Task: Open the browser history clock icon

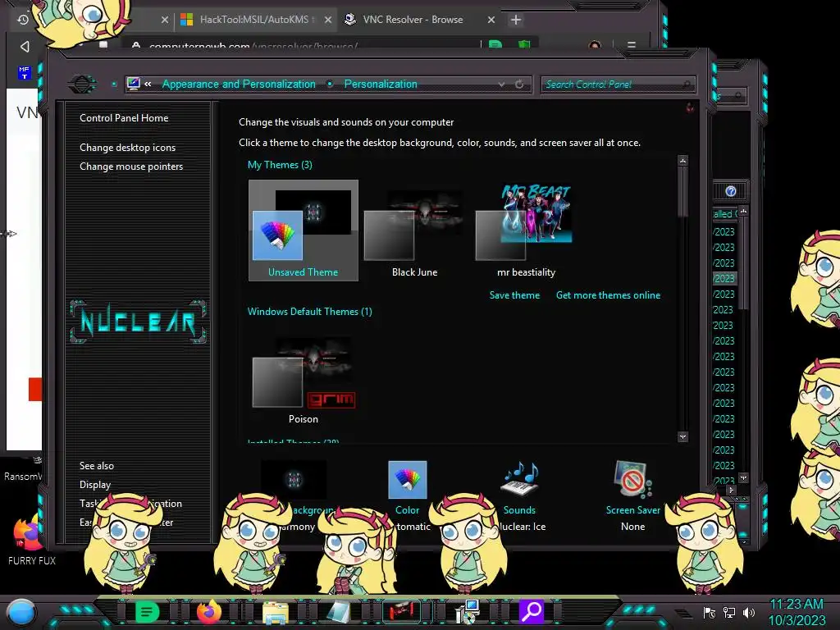Action: point(23,20)
